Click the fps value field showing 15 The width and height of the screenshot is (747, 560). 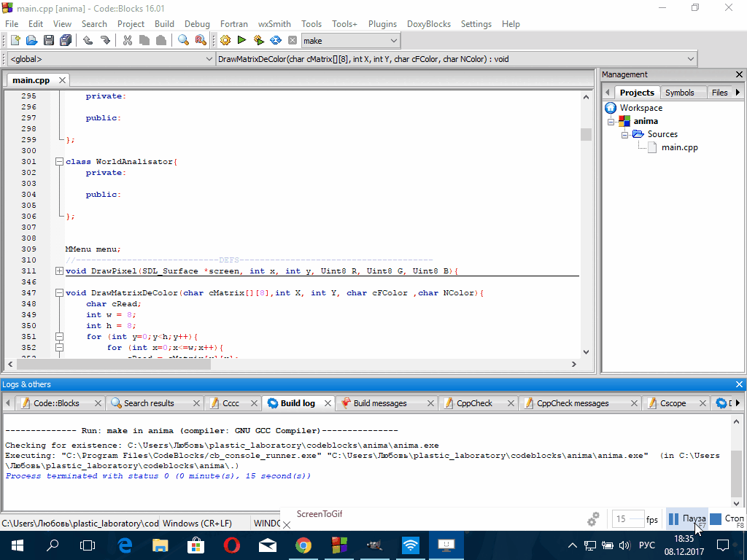coord(628,518)
